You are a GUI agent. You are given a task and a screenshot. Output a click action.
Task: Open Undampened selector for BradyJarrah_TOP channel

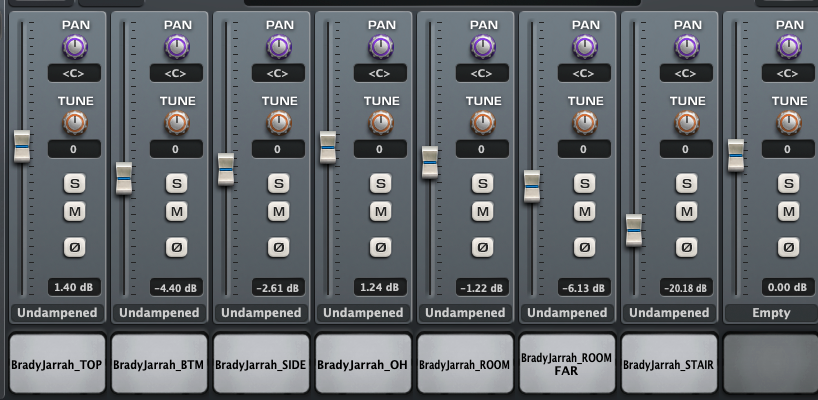[57, 313]
